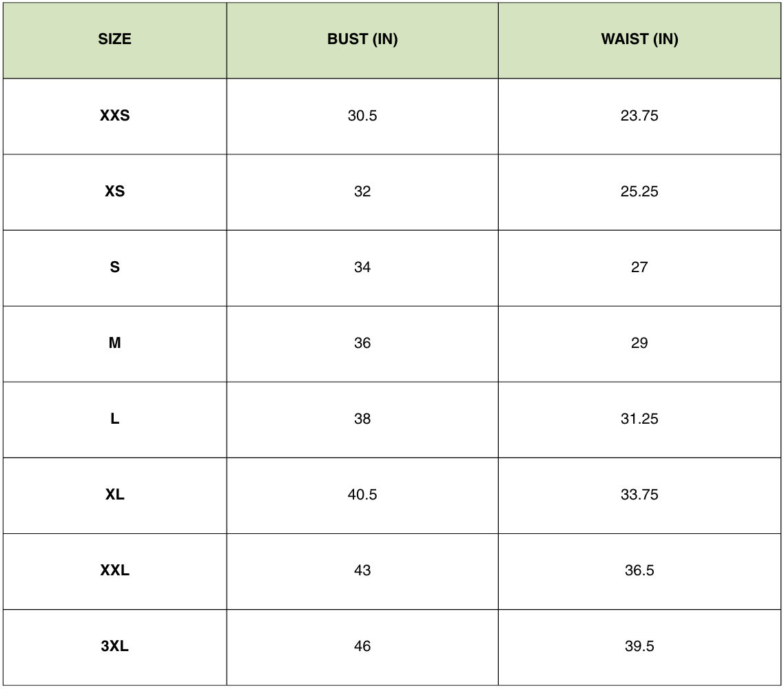Click the BUST (IN) column header
The height and width of the screenshot is (689, 784).
click(x=362, y=39)
